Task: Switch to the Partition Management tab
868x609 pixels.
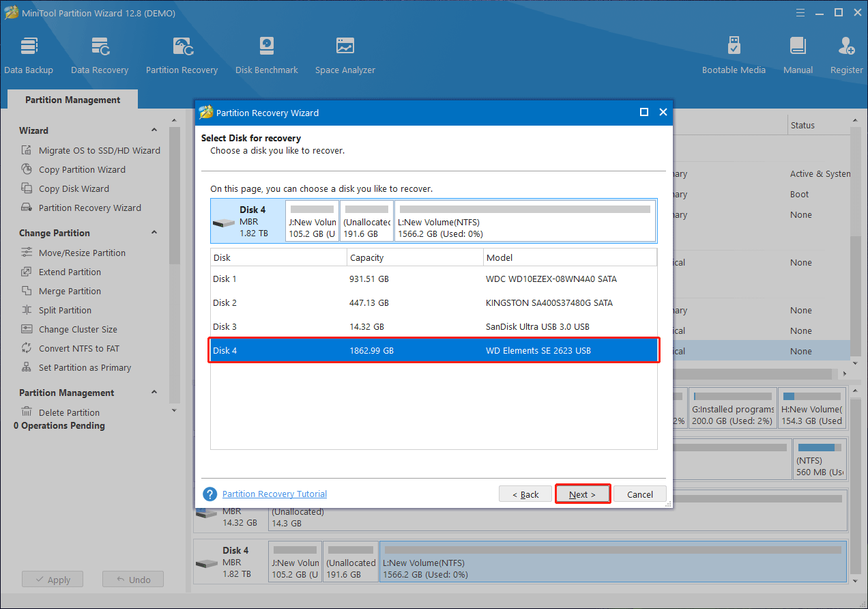Action: [72, 100]
